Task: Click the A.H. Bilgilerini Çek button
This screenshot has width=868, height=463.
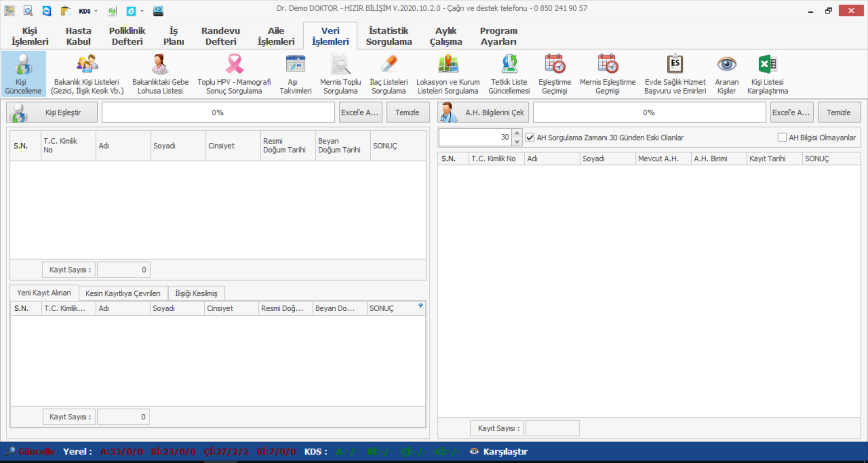Action: 483,112
